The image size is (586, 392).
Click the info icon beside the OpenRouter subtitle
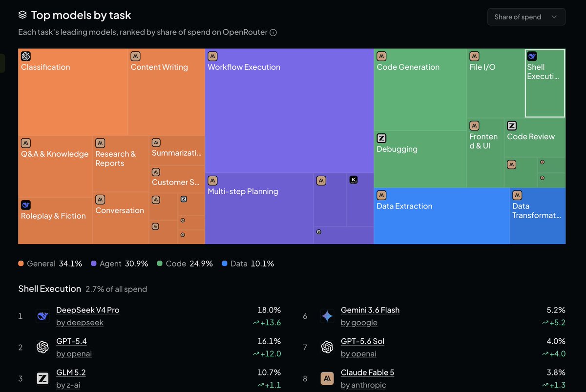tap(273, 33)
